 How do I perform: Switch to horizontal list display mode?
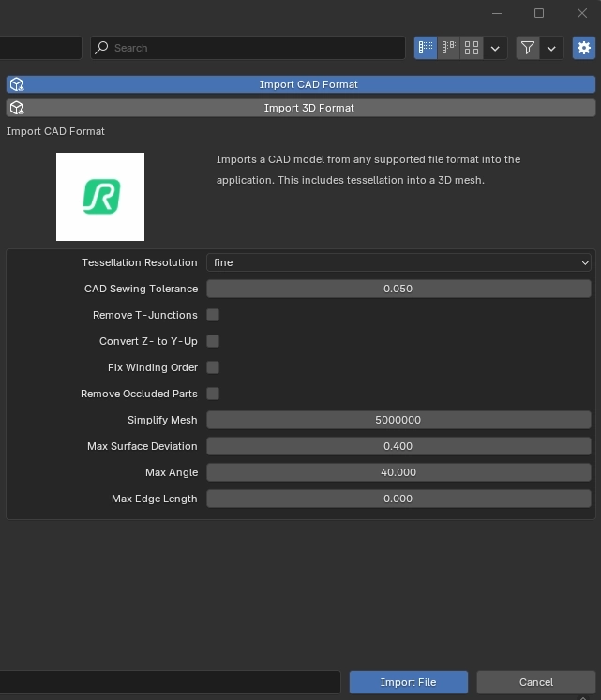449,48
